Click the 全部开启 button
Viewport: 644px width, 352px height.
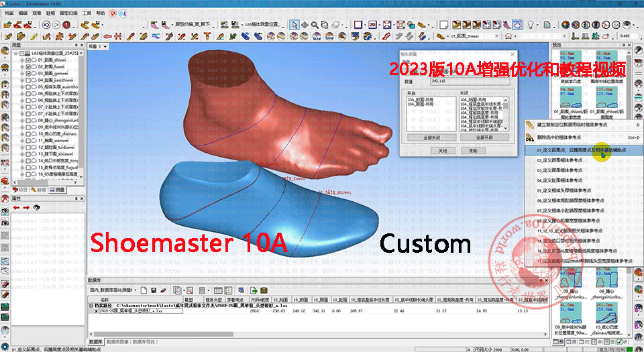pos(484,137)
